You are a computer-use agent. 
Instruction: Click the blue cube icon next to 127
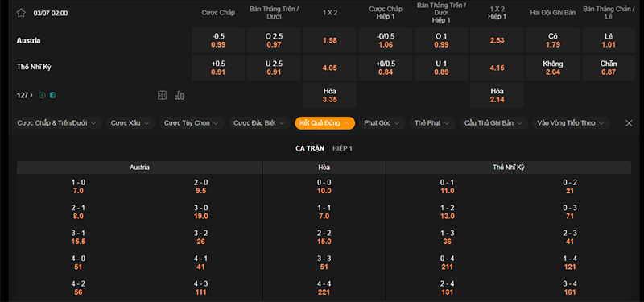(x=52, y=95)
